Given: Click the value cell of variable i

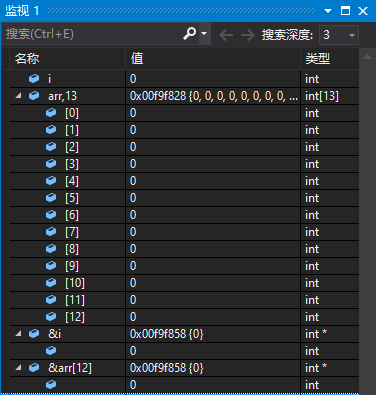Looking at the screenshot, I should pos(213,79).
